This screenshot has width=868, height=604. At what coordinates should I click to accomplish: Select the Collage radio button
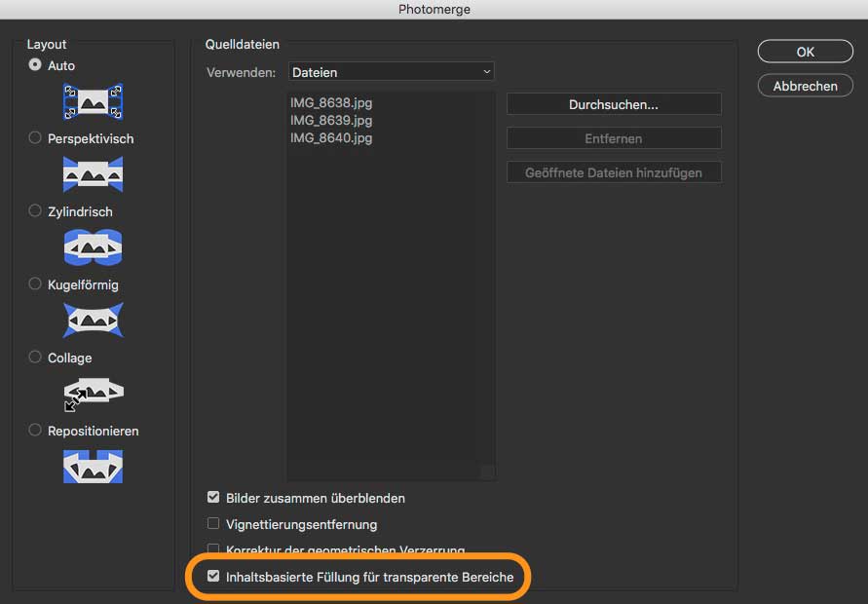click(35, 358)
